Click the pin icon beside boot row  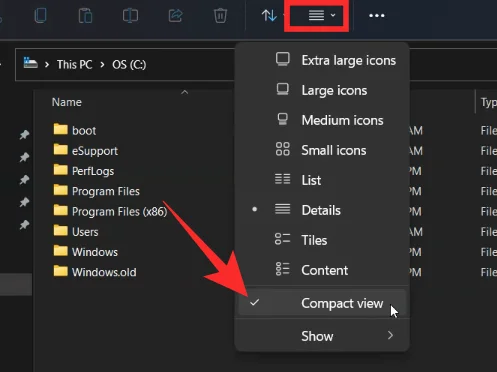[24, 135]
